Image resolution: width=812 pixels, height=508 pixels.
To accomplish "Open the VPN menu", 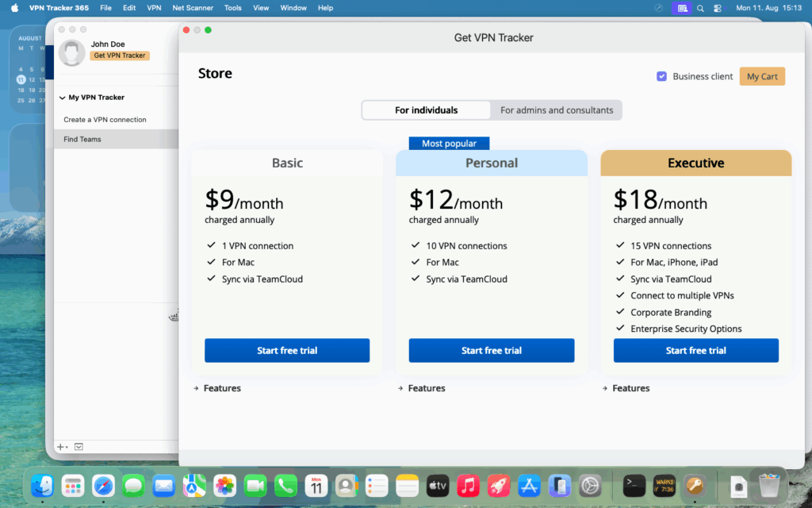I will tap(155, 8).
